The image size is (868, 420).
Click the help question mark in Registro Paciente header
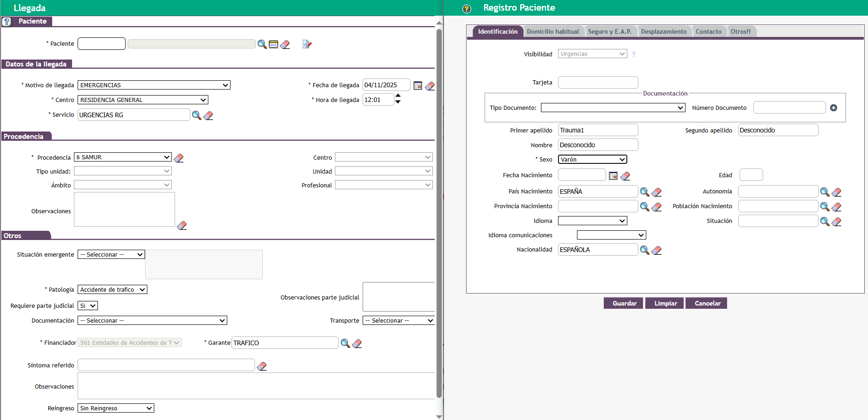coord(467,9)
